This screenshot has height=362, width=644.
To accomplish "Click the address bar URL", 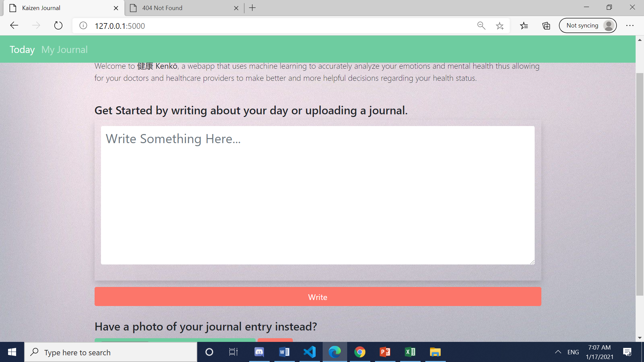I will point(120,26).
